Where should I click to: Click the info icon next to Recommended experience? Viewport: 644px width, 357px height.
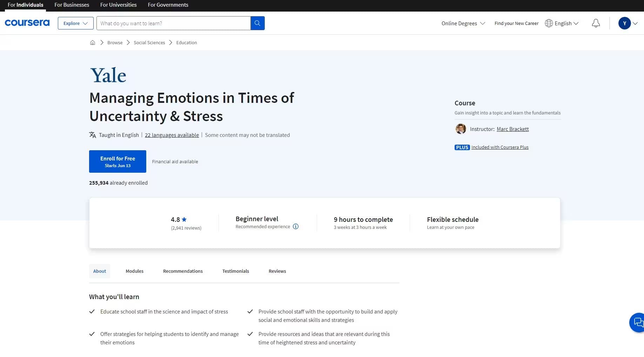pos(296,226)
